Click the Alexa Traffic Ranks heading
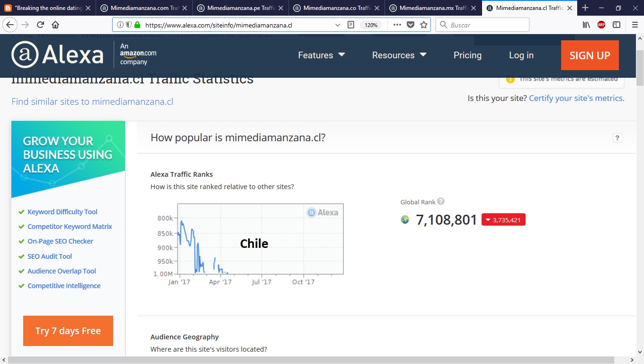The height and width of the screenshot is (364, 644). tap(182, 174)
